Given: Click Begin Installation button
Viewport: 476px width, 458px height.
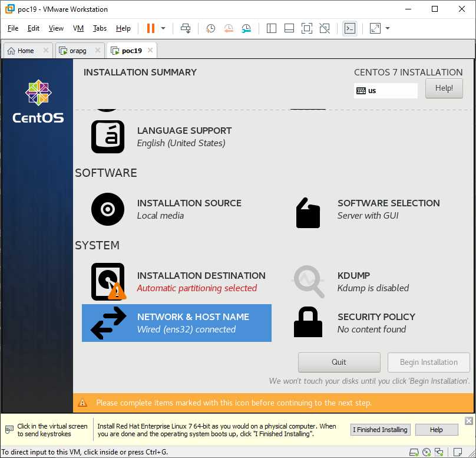Looking at the screenshot, I should pyautogui.click(x=429, y=363).
